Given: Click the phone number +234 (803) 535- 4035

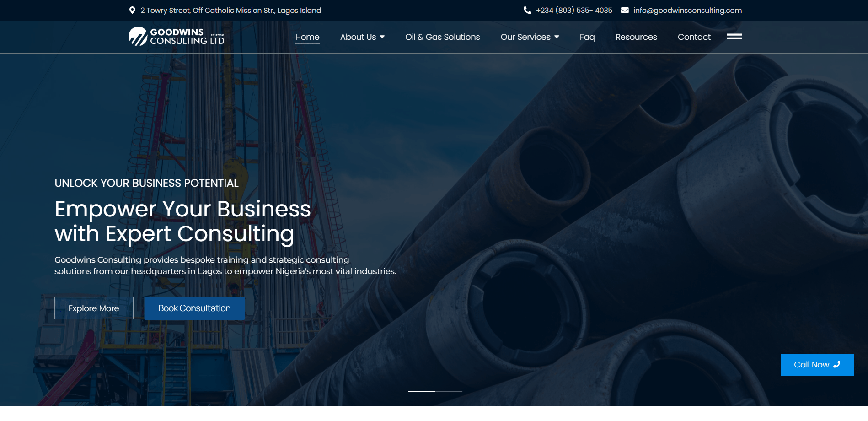Looking at the screenshot, I should coord(574,10).
